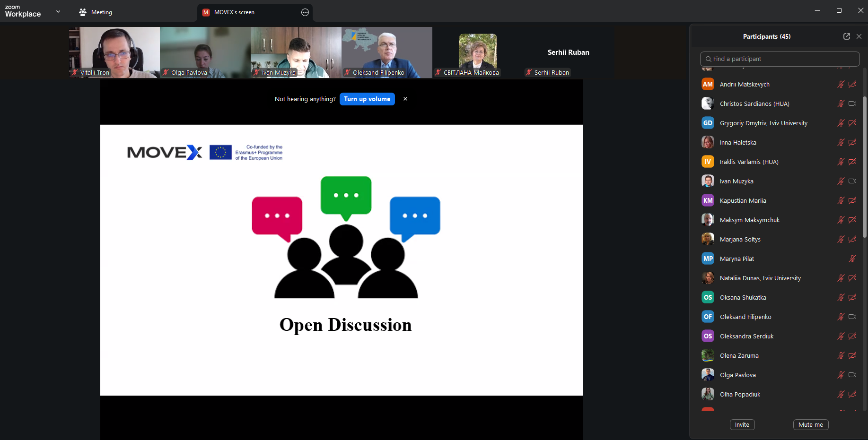Open the Meeting tab
868x440 pixels.
[96, 12]
